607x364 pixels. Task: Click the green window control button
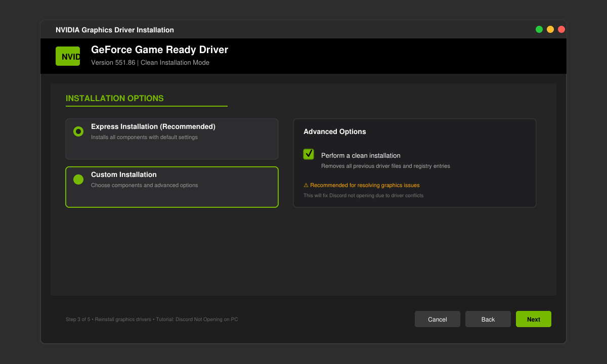[x=539, y=29]
